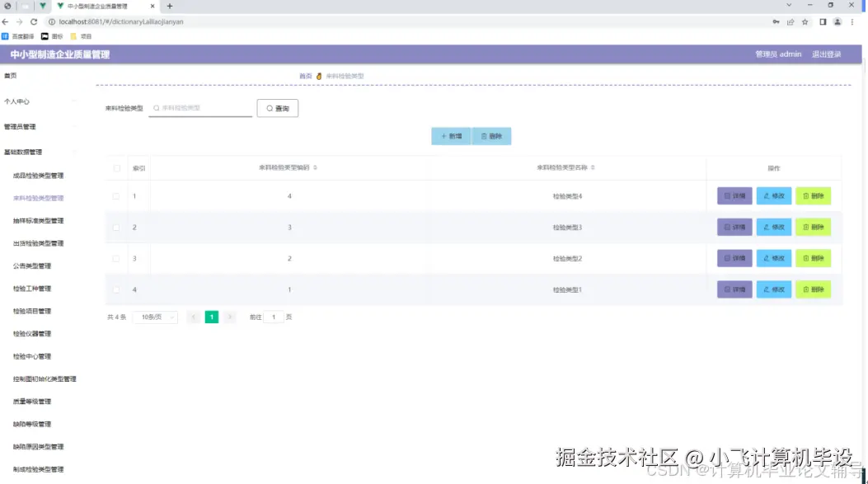This screenshot has width=868, height=484.
Task: Click 删除 for 检验类型4
Action: click(x=814, y=196)
